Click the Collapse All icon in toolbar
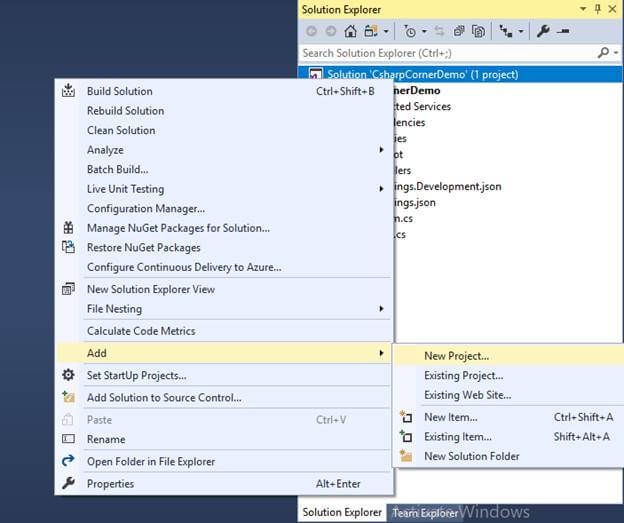This screenshot has width=624, height=523. (459, 31)
